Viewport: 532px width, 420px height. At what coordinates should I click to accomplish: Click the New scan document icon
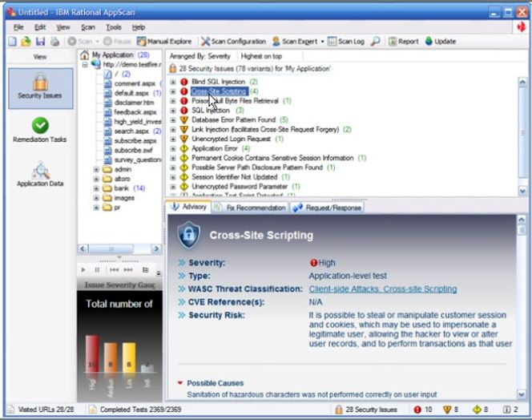[12, 42]
